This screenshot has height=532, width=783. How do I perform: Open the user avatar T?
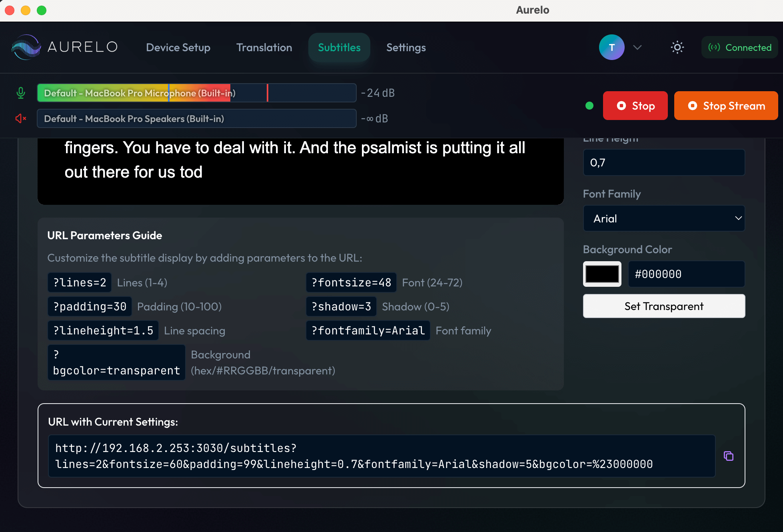coord(611,47)
